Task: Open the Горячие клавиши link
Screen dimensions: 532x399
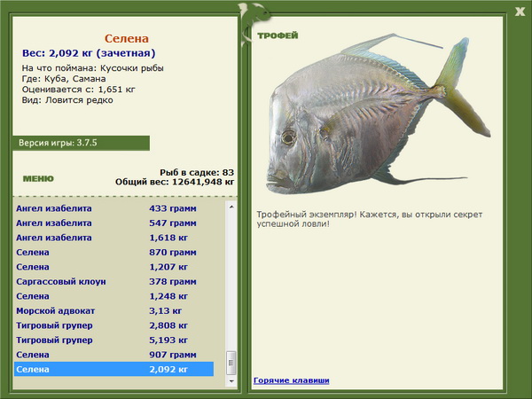Action: [x=291, y=380]
